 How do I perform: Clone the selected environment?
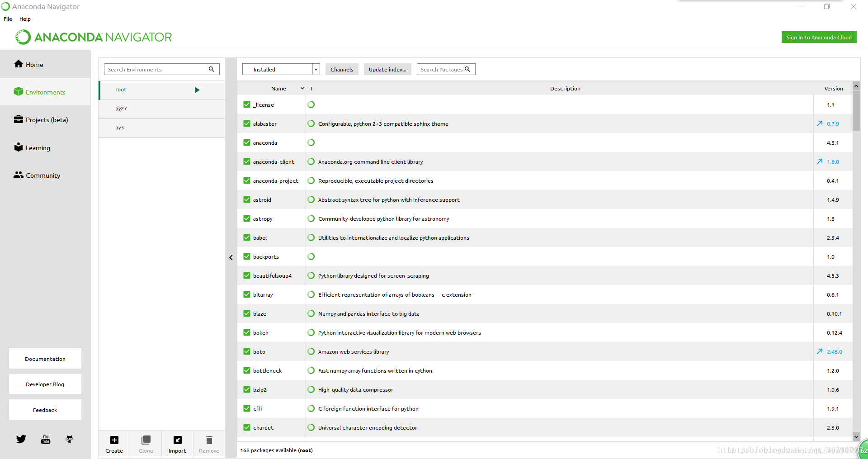click(x=146, y=444)
